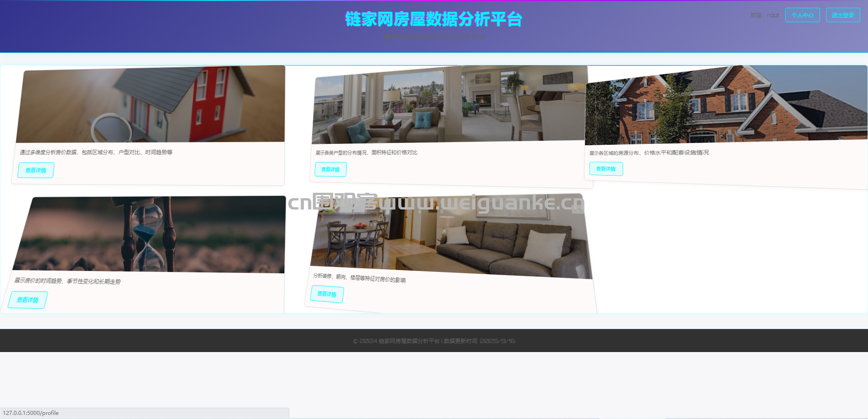Click description 展示各区域的房源分布、价格水平和配套设施情况
Screen dimensions: 868x419
coord(649,153)
